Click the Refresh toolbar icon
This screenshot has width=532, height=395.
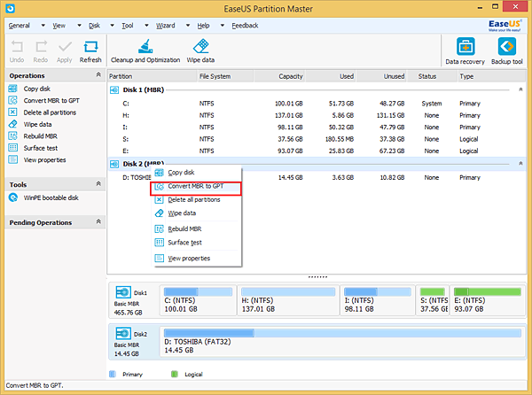90,50
